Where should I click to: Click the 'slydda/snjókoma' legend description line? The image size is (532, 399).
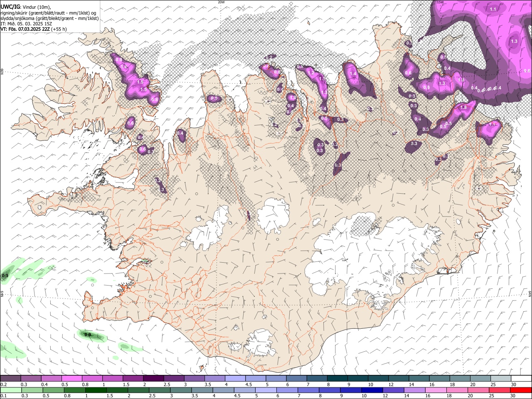49,18
